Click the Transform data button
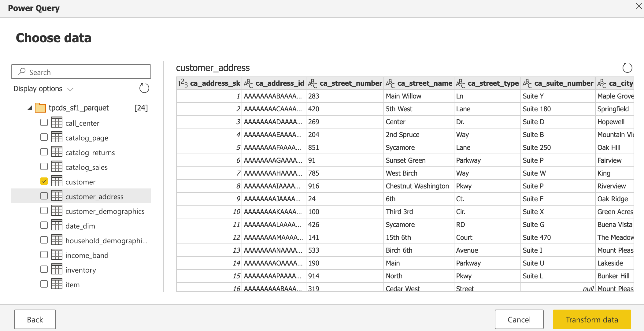The width and height of the screenshot is (644, 331). [591, 319]
